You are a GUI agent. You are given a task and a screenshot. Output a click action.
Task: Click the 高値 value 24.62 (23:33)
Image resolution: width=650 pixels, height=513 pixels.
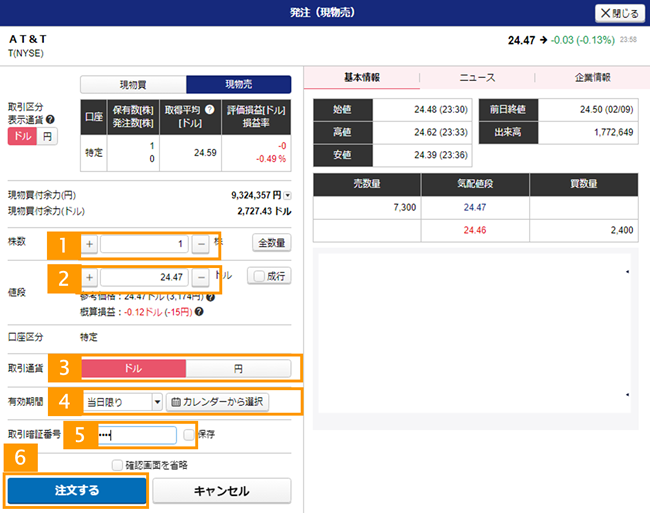[x=441, y=132]
